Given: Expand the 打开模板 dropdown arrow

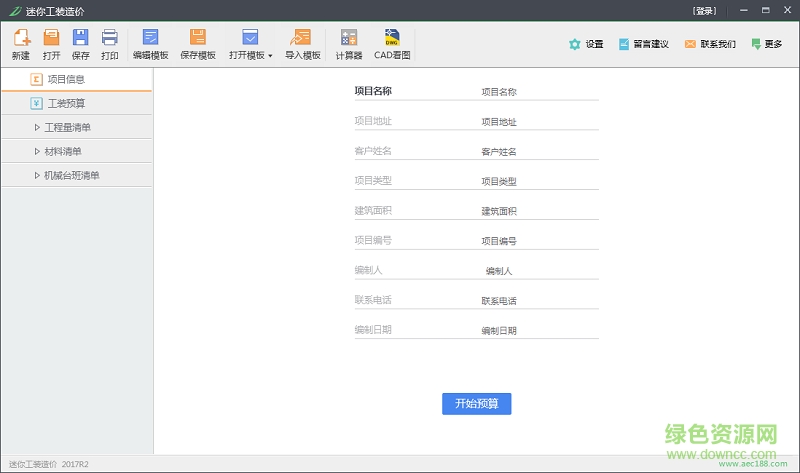Looking at the screenshot, I should [x=270, y=56].
